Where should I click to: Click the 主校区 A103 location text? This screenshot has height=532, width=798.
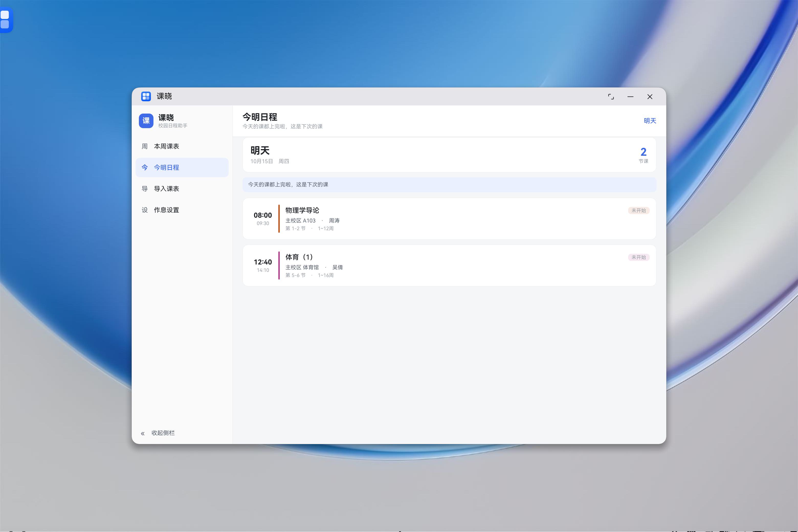click(x=300, y=220)
